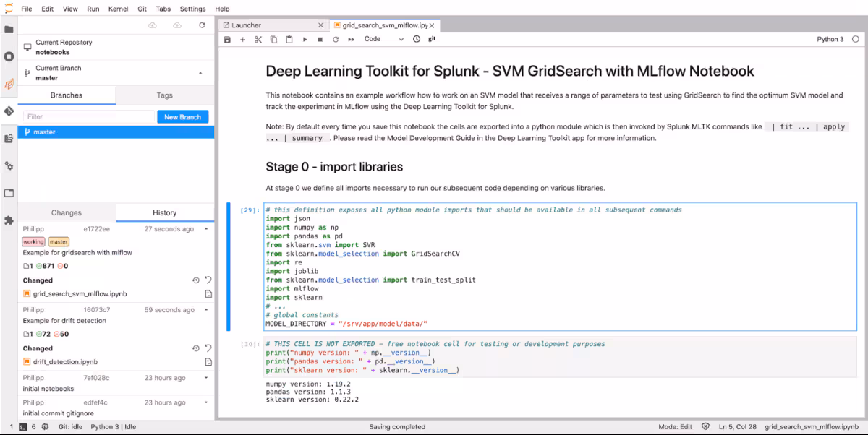Switch to the Tags tab
The image size is (868, 435).
pos(164,95)
